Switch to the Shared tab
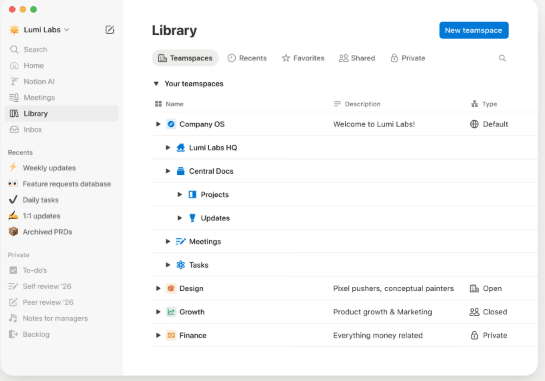 (x=357, y=58)
